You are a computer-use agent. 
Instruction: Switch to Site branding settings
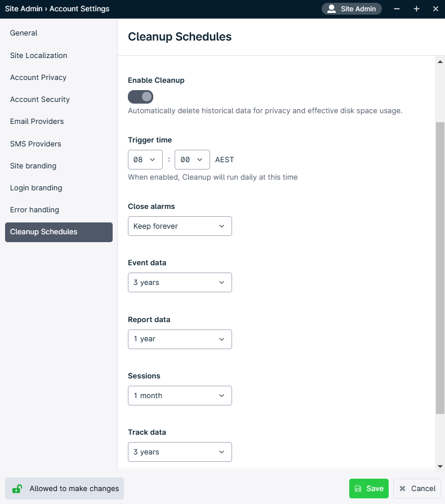pos(33,166)
